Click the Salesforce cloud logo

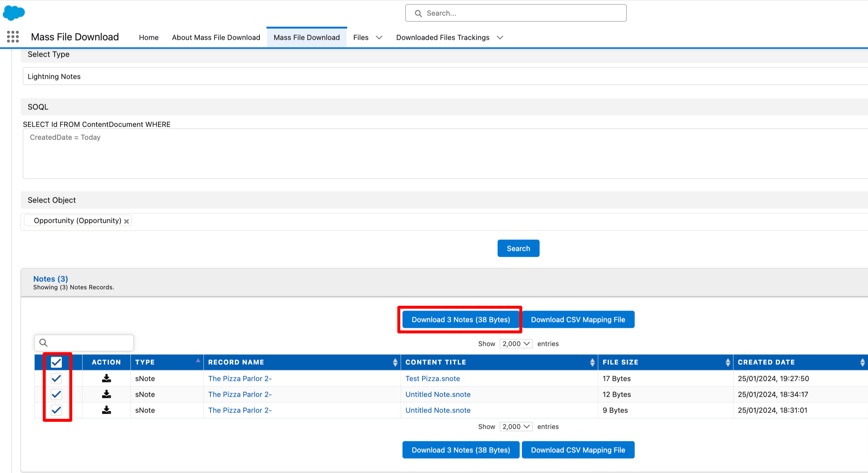14,13
